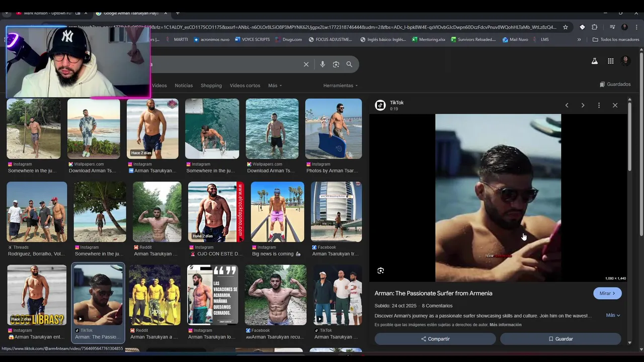This screenshot has width=644, height=362.
Task: Click the Compartir button
Action: click(435, 339)
